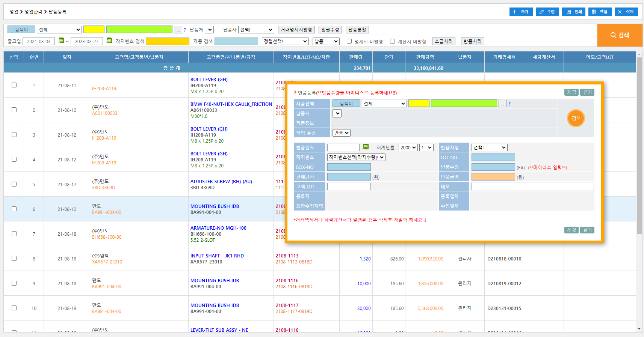Open calendar picker for end date 2023-03-27

click(x=109, y=41)
